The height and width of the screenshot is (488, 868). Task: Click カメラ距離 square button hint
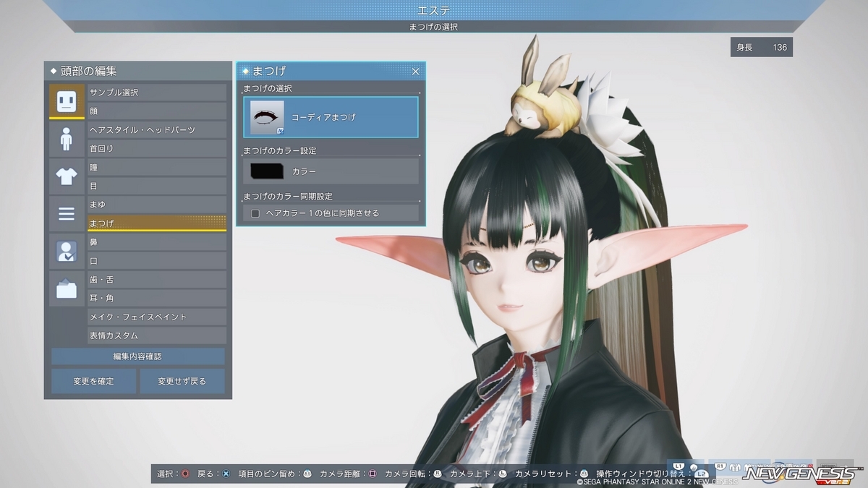(x=373, y=474)
